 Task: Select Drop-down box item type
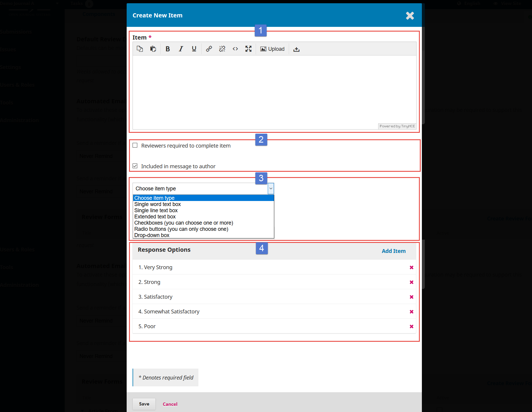tap(151, 235)
